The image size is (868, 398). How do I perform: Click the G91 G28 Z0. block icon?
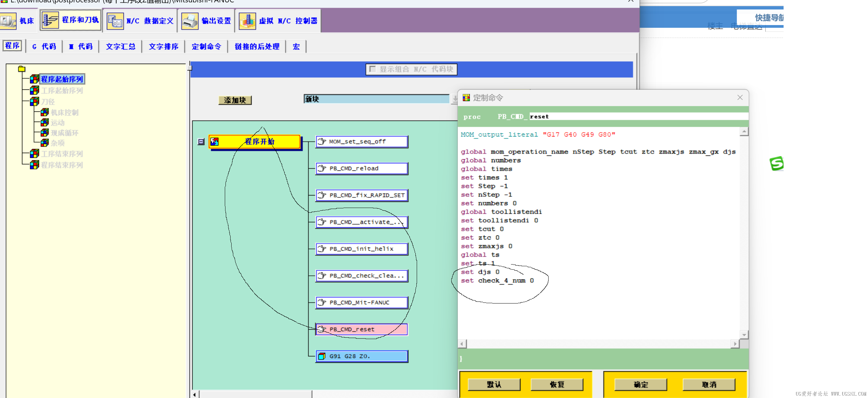click(322, 356)
